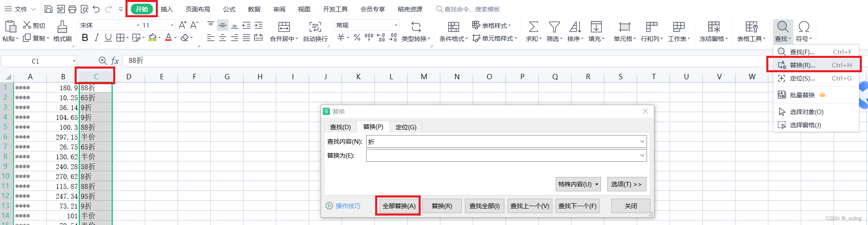
Task: Toggle right text alignment
Action: coord(235,38)
